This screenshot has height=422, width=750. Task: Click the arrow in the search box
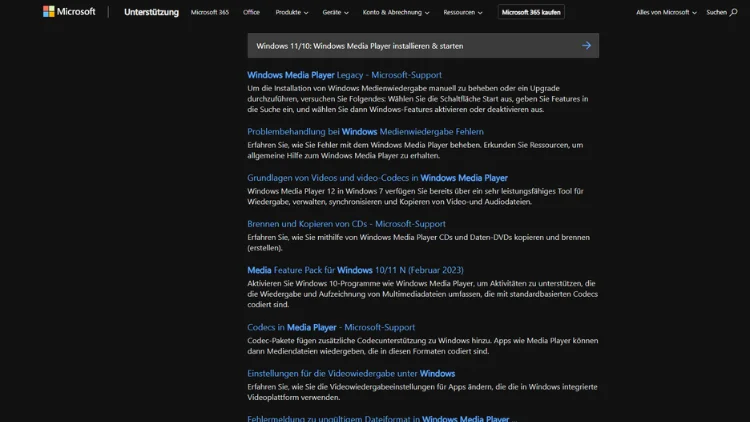coord(586,45)
